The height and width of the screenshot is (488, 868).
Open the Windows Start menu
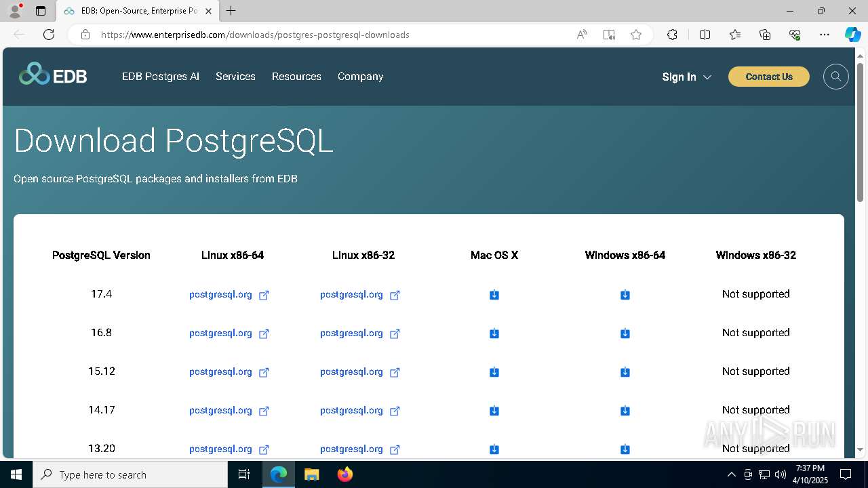point(16,474)
